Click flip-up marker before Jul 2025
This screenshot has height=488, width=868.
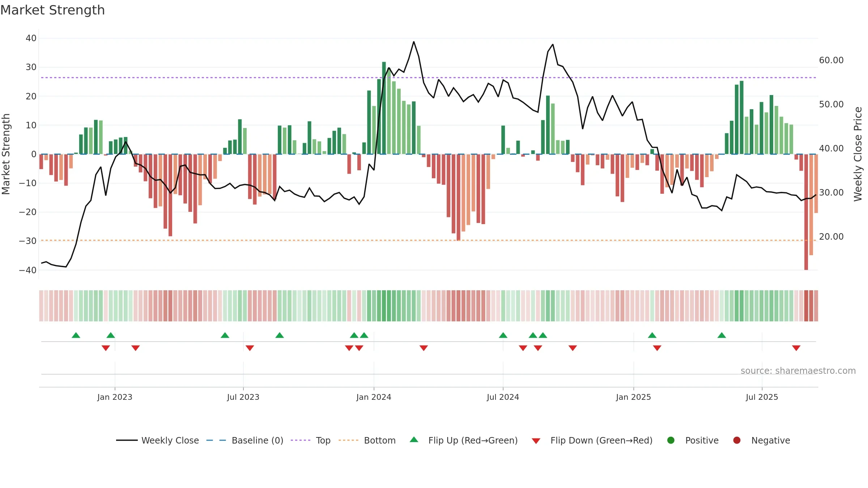pos(722,335)
